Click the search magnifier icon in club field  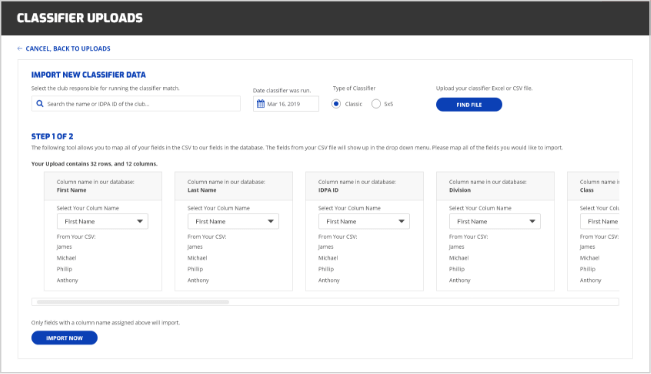[x=40, y=104]
